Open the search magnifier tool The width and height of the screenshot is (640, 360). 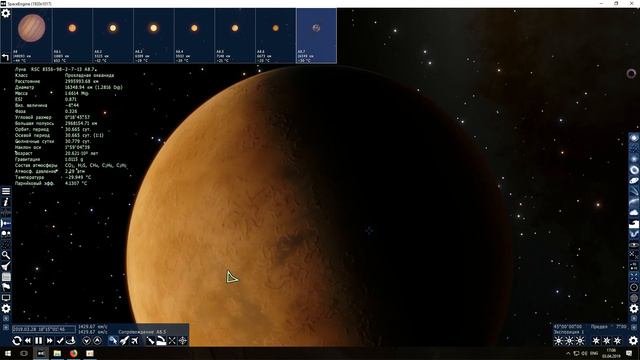6,256
